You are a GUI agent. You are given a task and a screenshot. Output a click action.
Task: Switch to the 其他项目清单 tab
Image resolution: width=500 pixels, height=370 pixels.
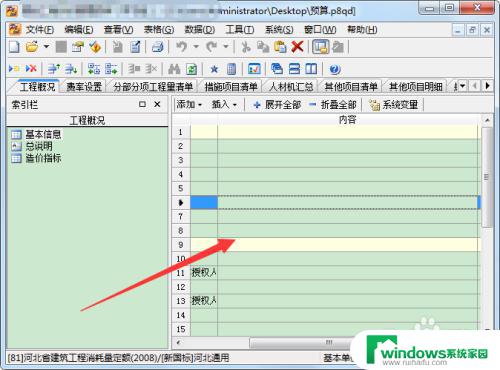pos(351,87)
